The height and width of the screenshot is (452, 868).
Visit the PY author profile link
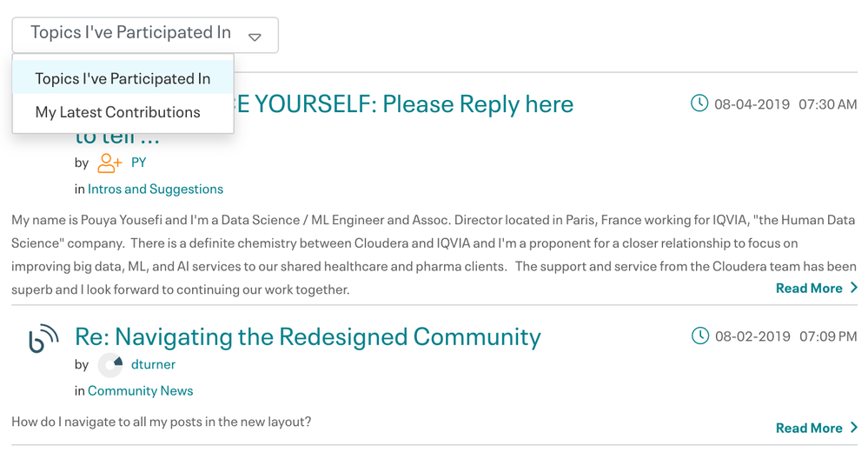139,163
